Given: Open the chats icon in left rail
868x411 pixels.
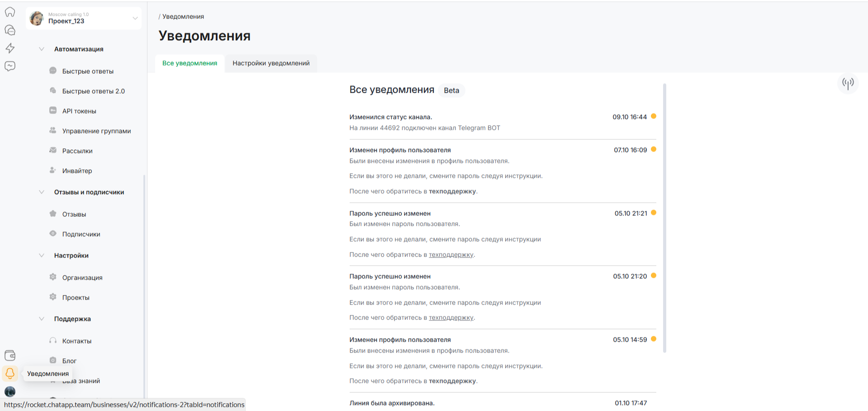Looking at the screenshot, I should (10, 30).
